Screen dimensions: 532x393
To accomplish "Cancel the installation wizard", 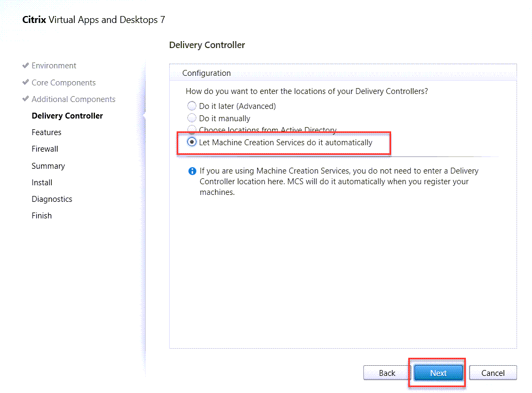I will (x=493, y=373).
